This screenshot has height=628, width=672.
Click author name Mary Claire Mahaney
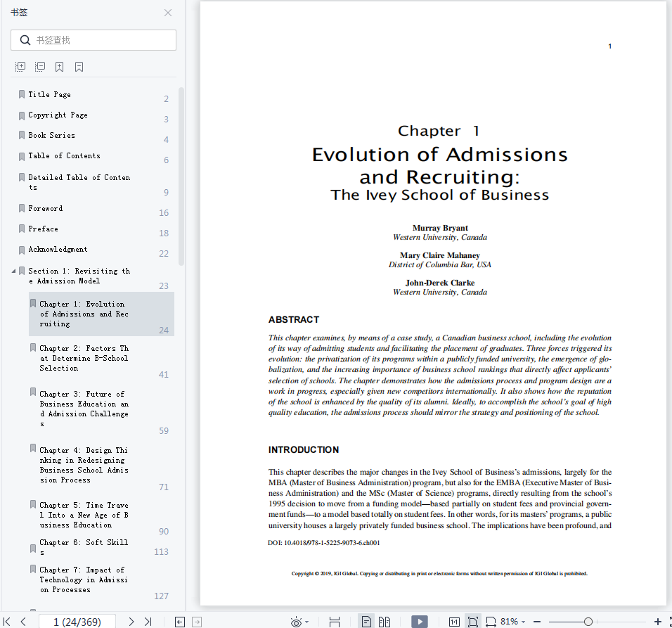[440, 255]
